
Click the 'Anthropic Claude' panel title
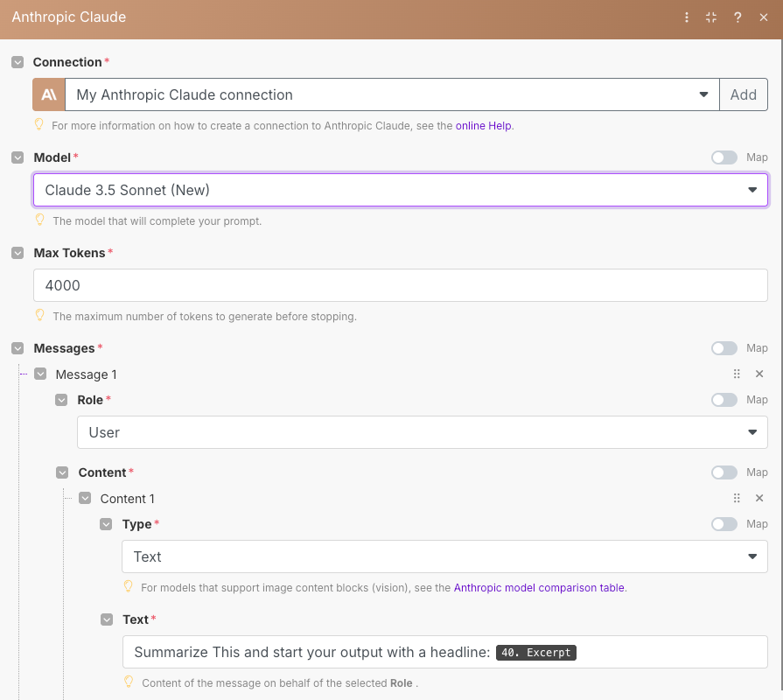tap(69, 17)
